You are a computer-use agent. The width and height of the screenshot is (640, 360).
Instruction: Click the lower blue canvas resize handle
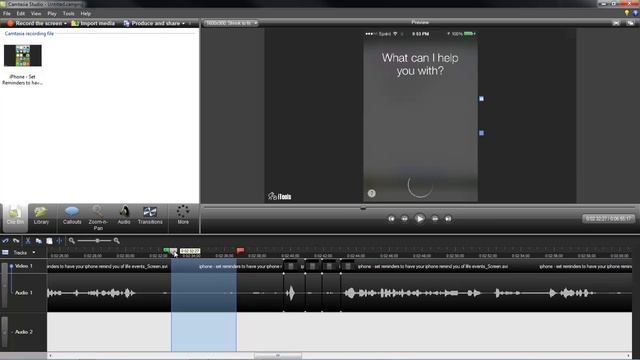pos(481,133)
